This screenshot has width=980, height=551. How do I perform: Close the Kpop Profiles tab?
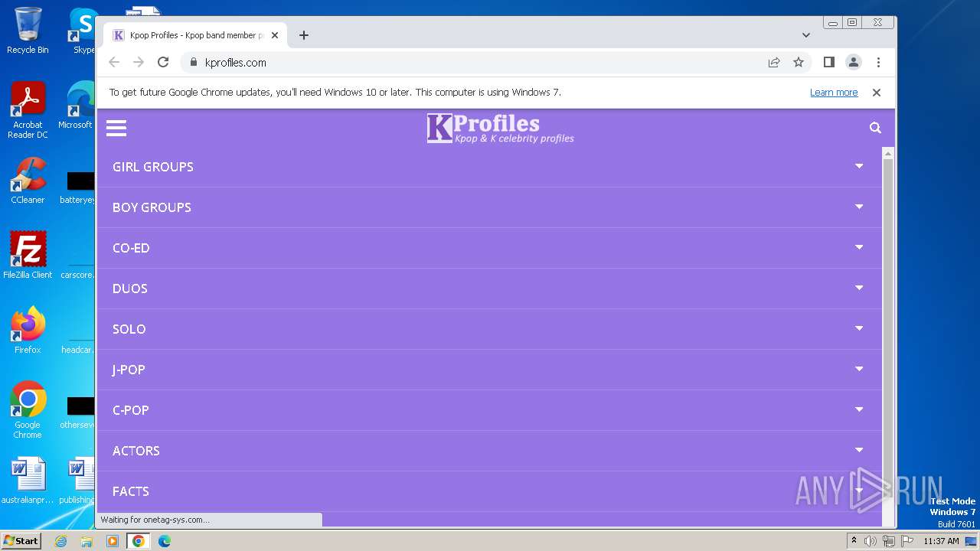[275, 35]
